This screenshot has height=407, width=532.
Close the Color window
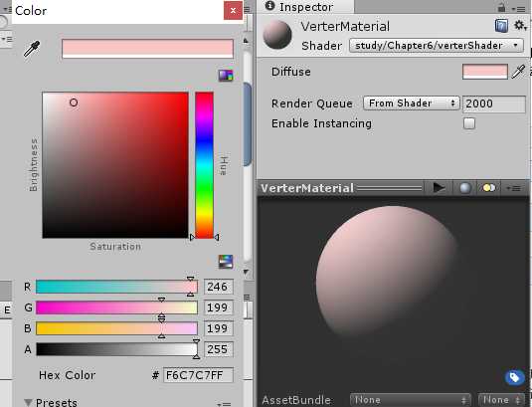coord(233,11)
